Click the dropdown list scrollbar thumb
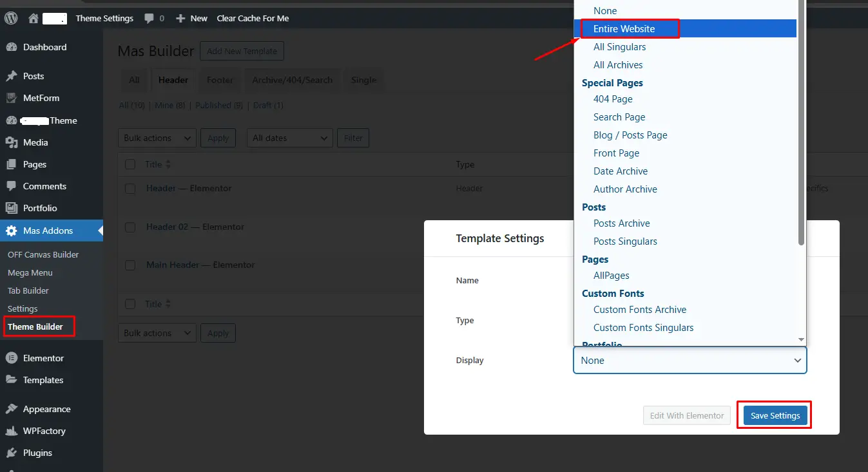The height and width of the screenshot is (472, 868). click(x=801, y=122)
